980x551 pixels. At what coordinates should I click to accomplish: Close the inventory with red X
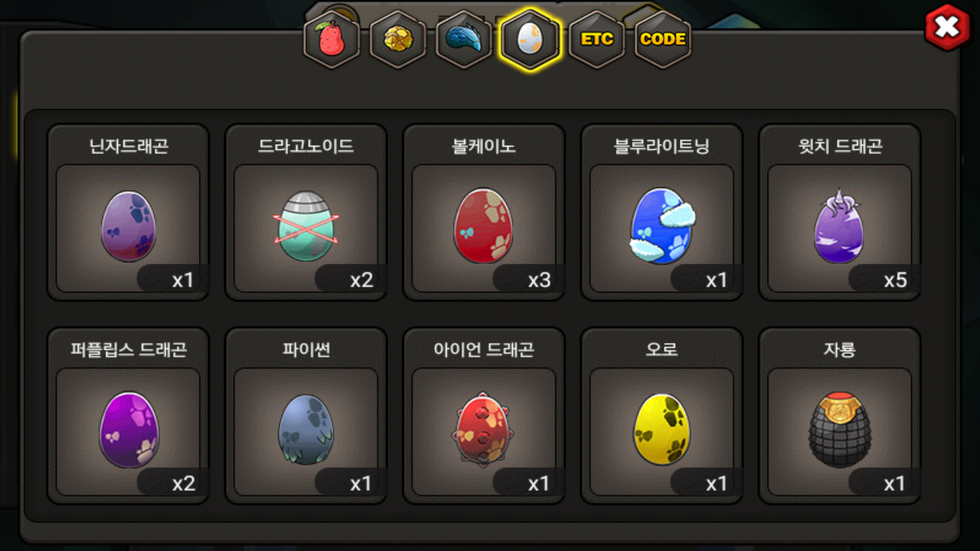(947, 27)
